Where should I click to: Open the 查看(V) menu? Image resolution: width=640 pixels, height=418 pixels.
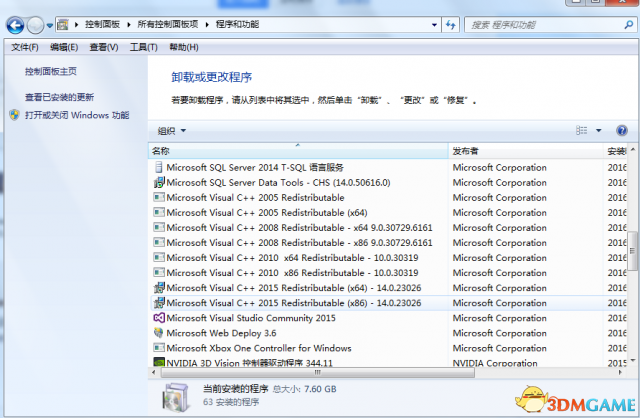(104, 47)
